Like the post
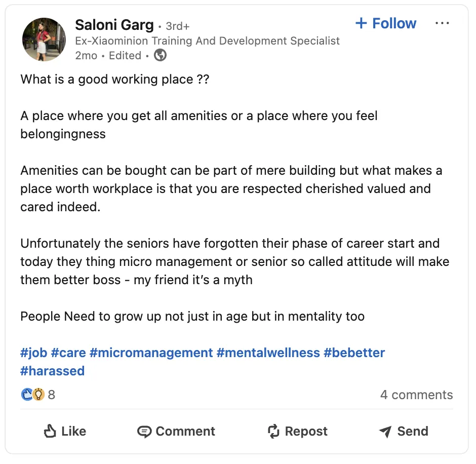This screenshot has width=476, height=464. tap(65, 431)
